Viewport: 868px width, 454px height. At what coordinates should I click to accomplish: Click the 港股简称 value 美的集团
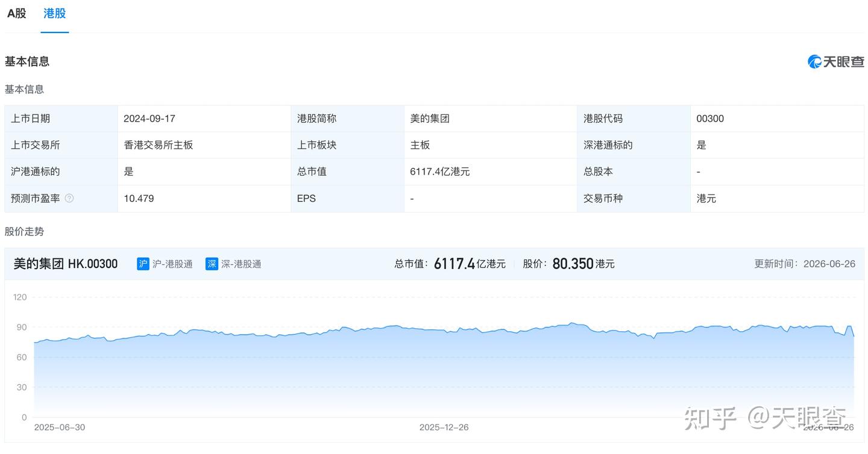coord(430,119)
